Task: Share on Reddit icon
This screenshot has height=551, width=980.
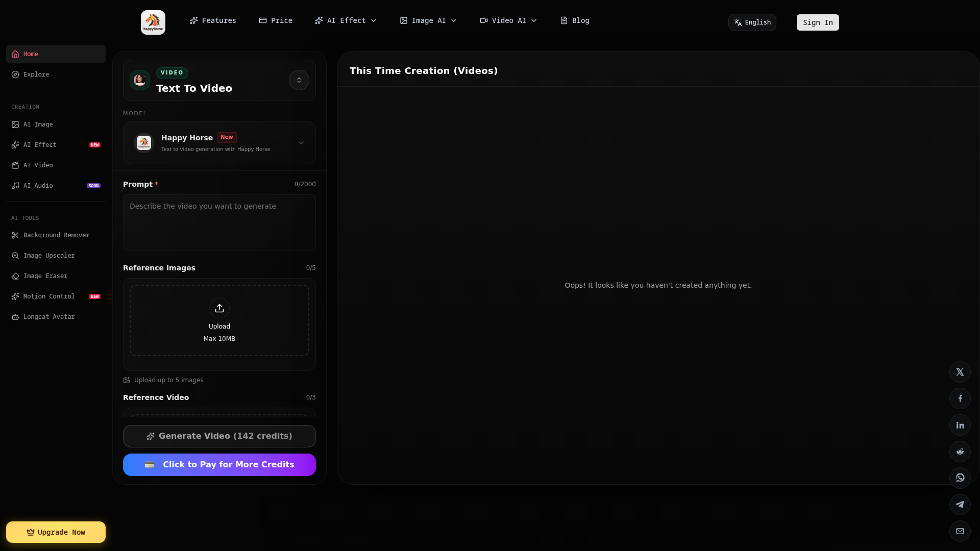Action: (960, 452)
